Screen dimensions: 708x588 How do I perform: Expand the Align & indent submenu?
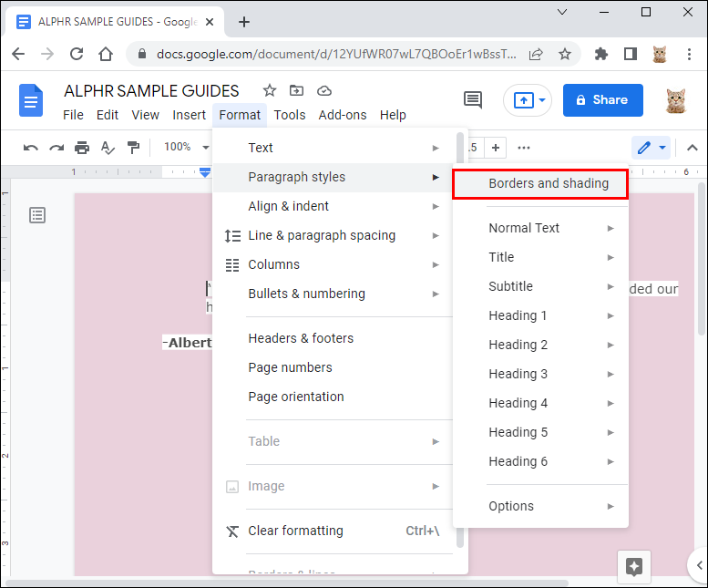tap(333, 206)
